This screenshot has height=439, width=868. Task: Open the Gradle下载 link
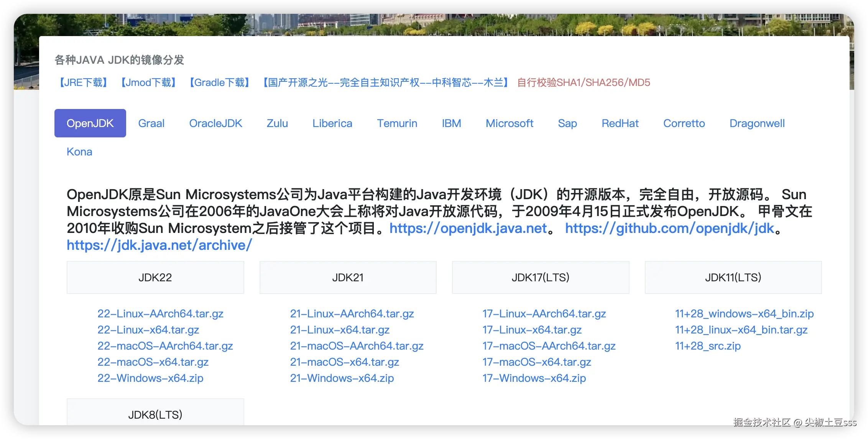[219, 83]
